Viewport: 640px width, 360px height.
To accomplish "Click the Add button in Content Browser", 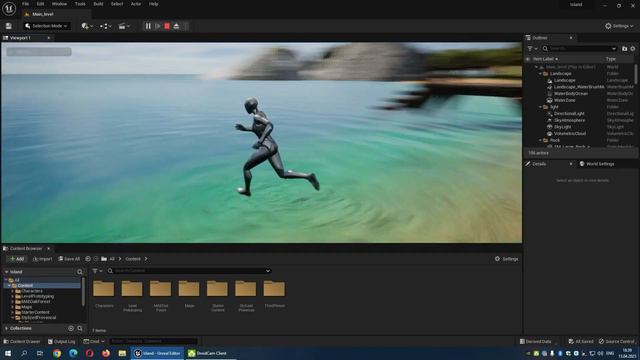I will point(17,259).
